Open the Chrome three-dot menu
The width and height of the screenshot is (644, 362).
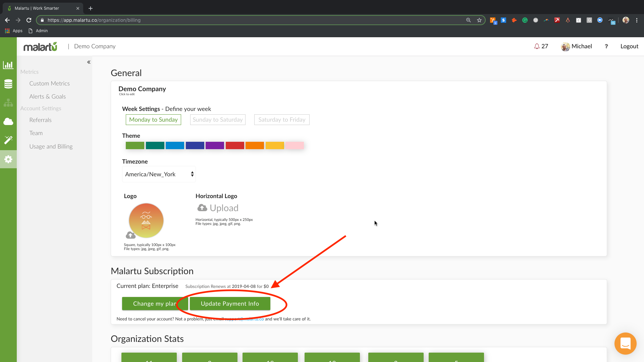(637, 20)
